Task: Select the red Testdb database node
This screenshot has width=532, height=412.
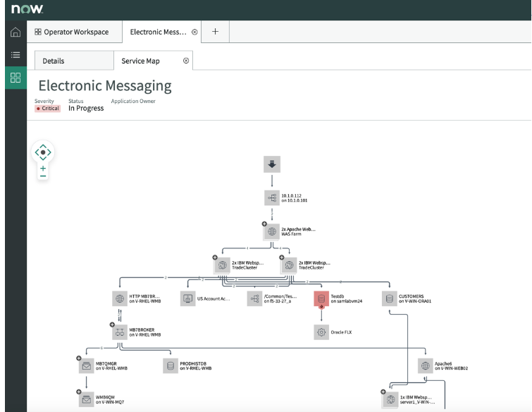Action: tap(321, 299)
